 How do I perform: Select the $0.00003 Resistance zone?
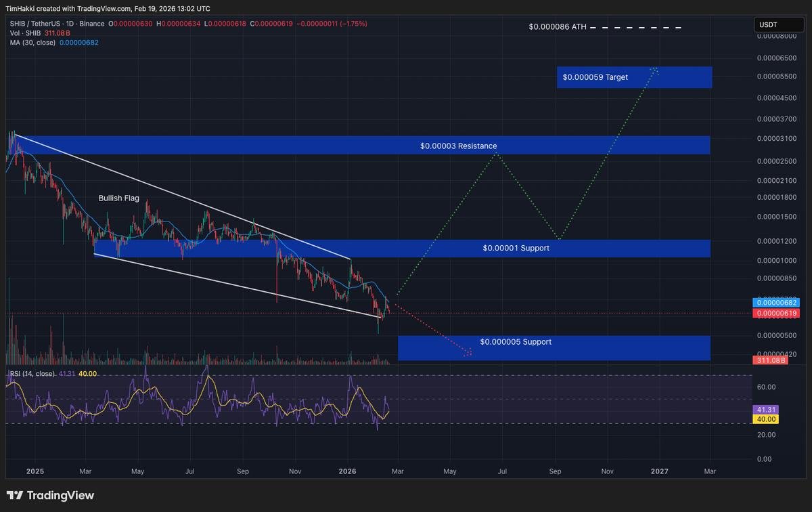pos(458,145)
